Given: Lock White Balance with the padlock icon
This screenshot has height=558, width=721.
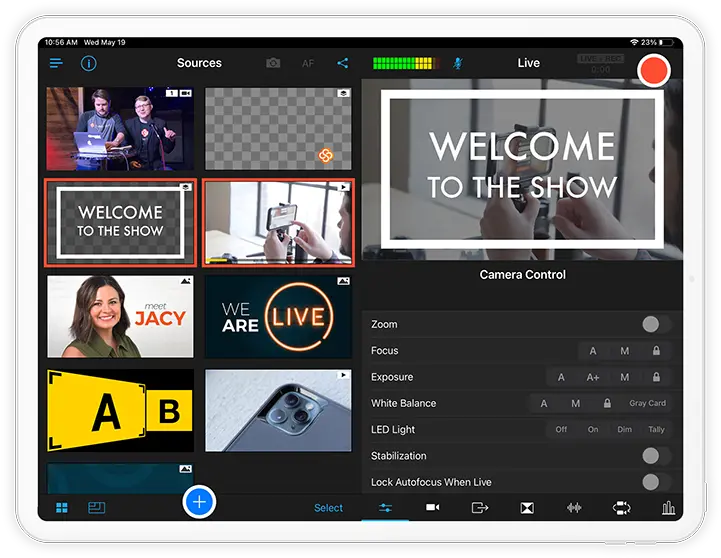Looking at the screenshot, I should (607, 404).
